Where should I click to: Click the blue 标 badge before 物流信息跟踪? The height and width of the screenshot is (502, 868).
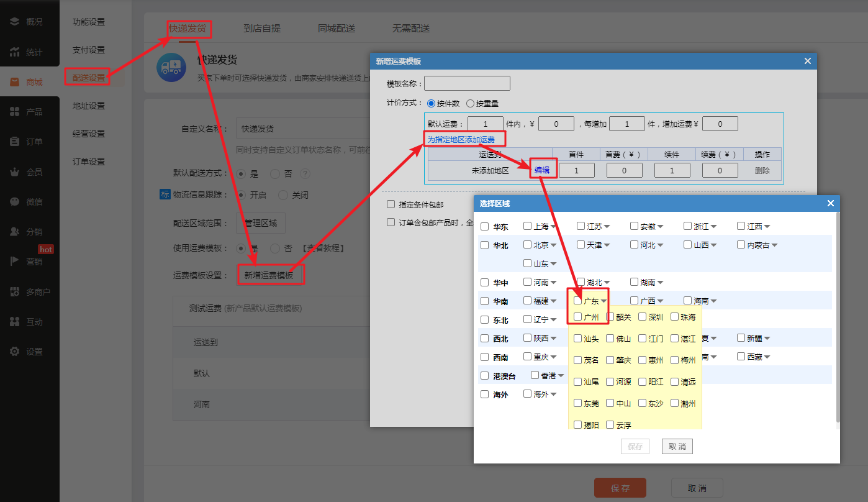tap(165, 194)
